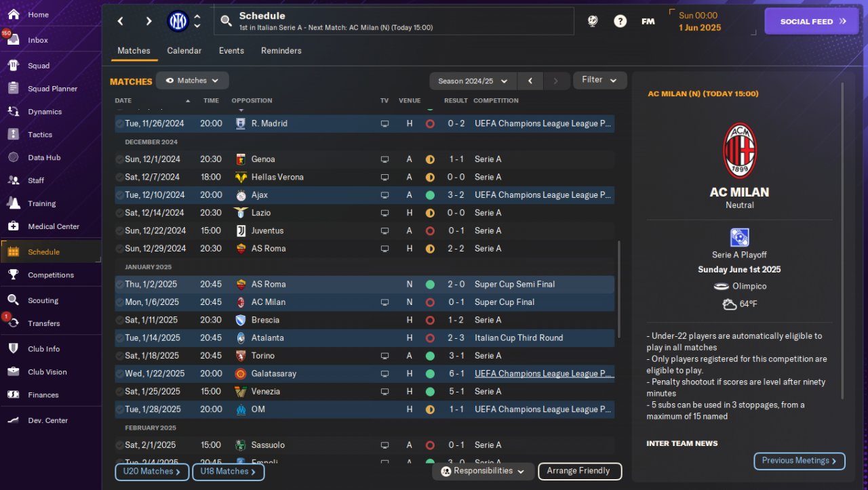Open the Transfers sidebar icon
868x490 pixels.
14,323
